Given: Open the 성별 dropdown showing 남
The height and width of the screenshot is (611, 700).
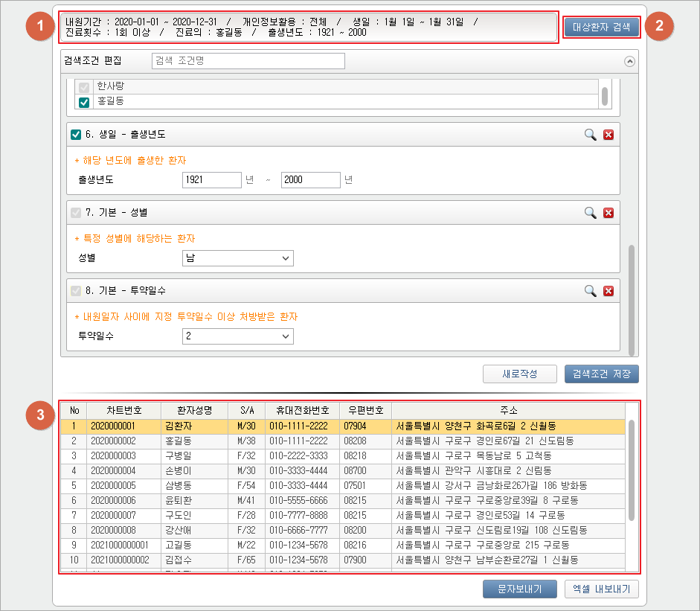Looking at the screenshot, I should tap(237, 258).
